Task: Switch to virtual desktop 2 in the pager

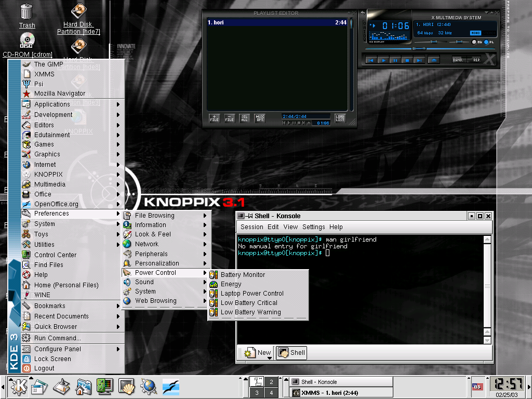Action: point(271,382)
